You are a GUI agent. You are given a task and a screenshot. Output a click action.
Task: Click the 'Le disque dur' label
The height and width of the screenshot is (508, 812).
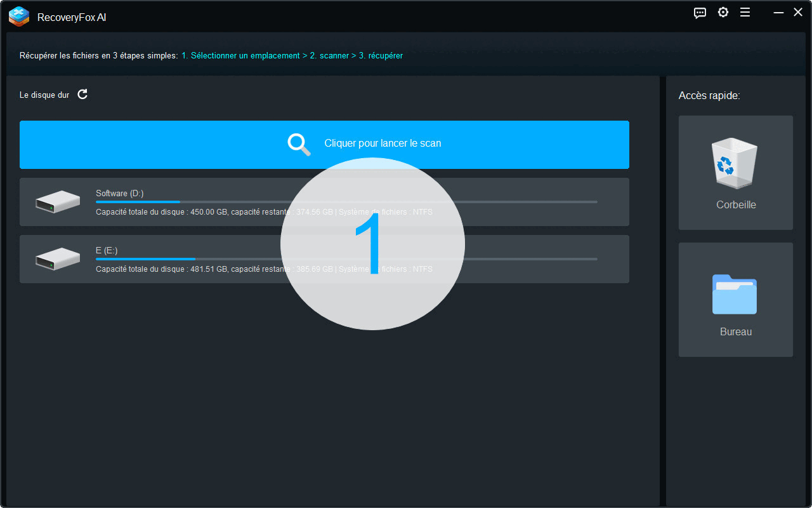[44, 95]
